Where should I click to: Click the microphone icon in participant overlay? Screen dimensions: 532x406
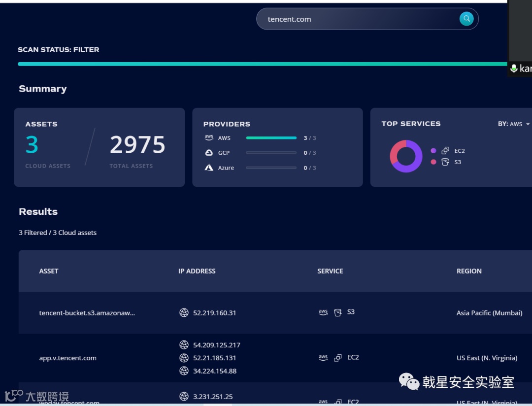click(514, 68)
